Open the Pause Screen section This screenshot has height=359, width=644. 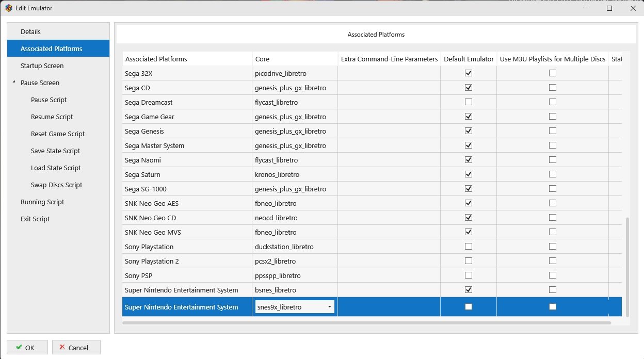coord(58,83)
